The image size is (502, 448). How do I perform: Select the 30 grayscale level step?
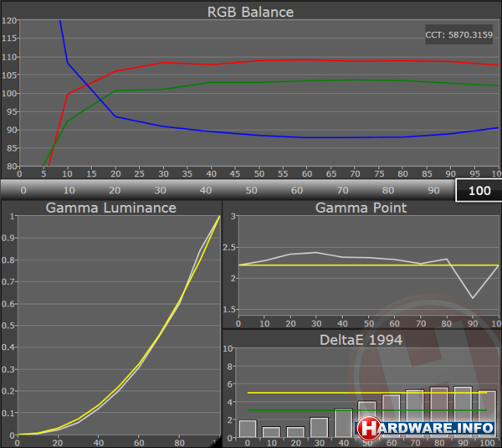click(x=160, y=190)
